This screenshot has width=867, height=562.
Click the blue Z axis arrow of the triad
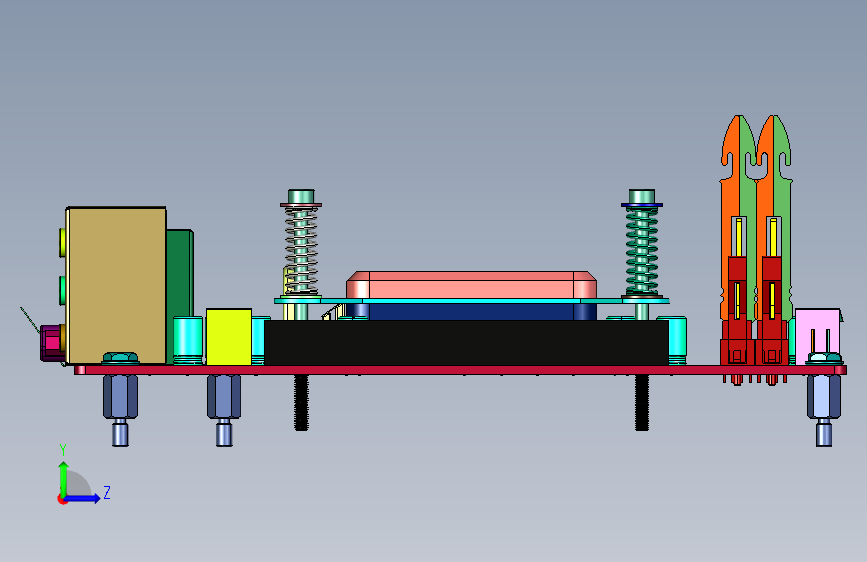click(x=83, y=498)
